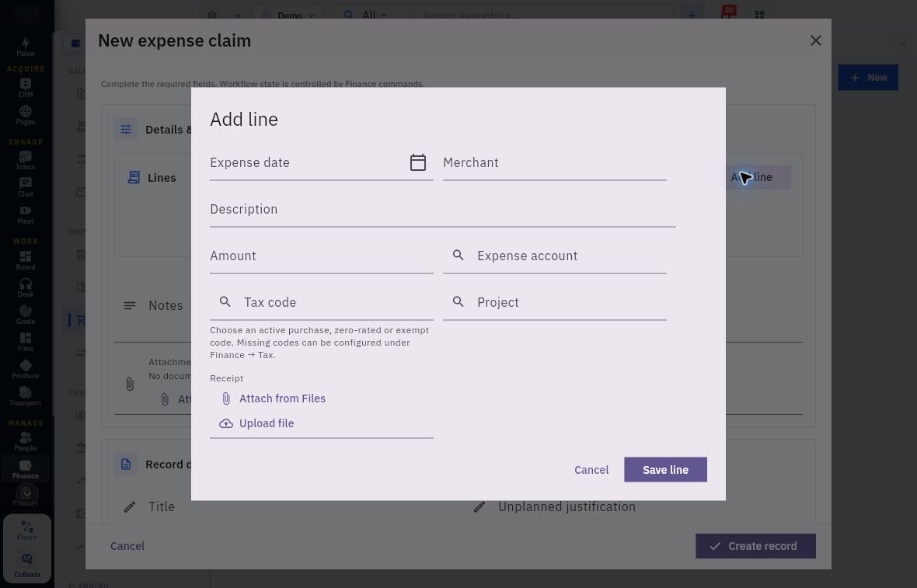The height and width of the screenshot is (588, 917).
Task: Open Finance in the sidebar
Action: 25,469
